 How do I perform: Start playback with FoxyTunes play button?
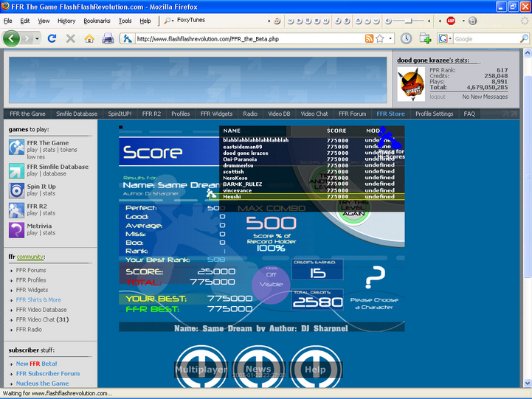click(x=300, y=21)
